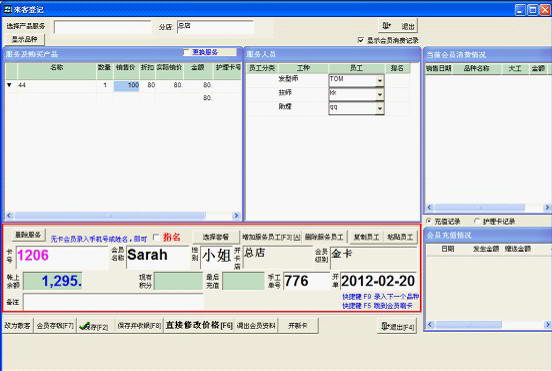Click the 备注 remarks input field
Image resolution: width=552 pixels, height=371 pixels.
[x=113, y=302]
